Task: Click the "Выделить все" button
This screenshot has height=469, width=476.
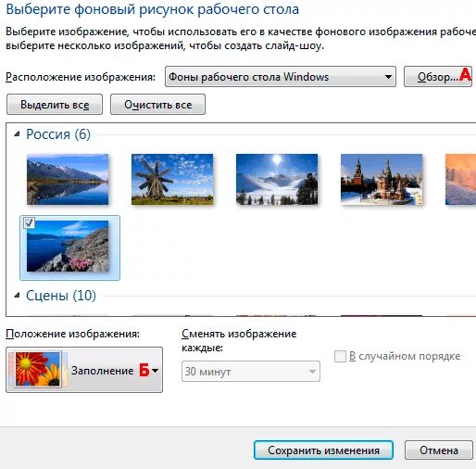Action: [55, 105]
